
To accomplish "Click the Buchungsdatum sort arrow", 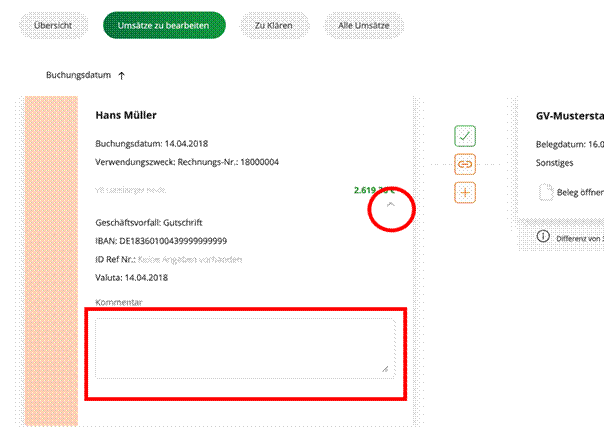I will [x=122, y=76].
